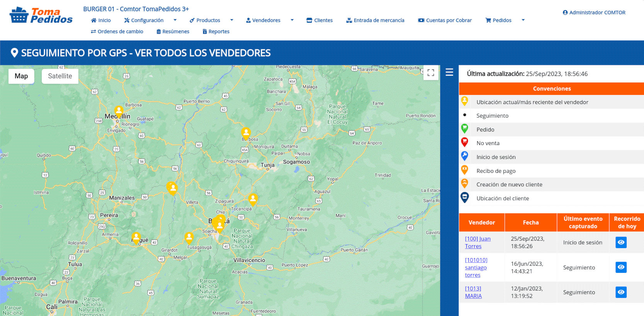Open Cuentas por Cobrar

445,20
